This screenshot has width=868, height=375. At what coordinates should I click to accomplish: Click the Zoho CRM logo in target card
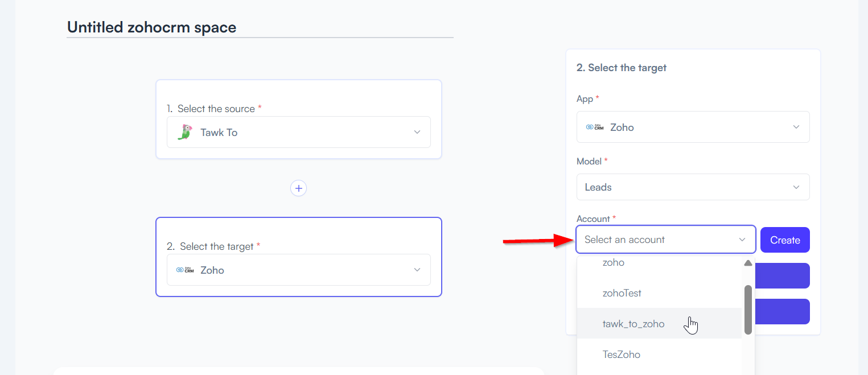pos(185,270)
